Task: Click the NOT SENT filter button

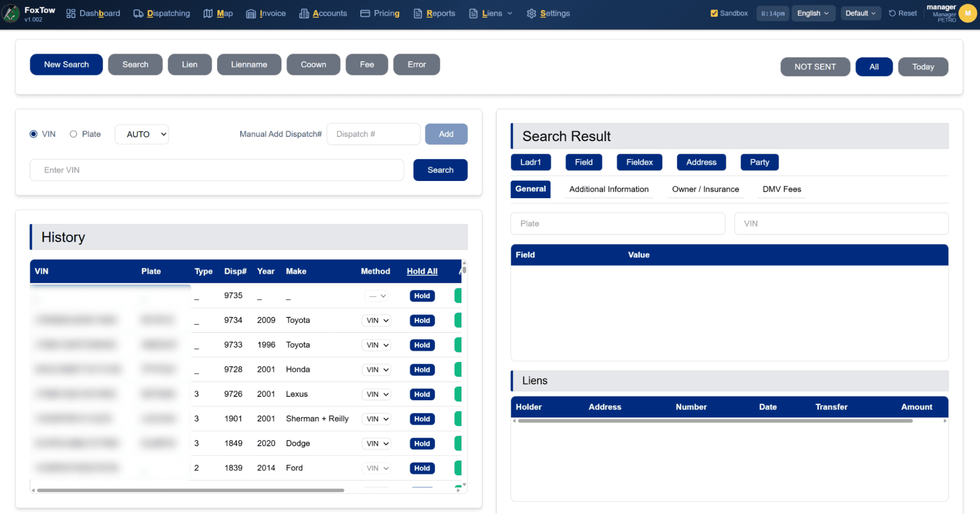Action: tap(815, 67)
